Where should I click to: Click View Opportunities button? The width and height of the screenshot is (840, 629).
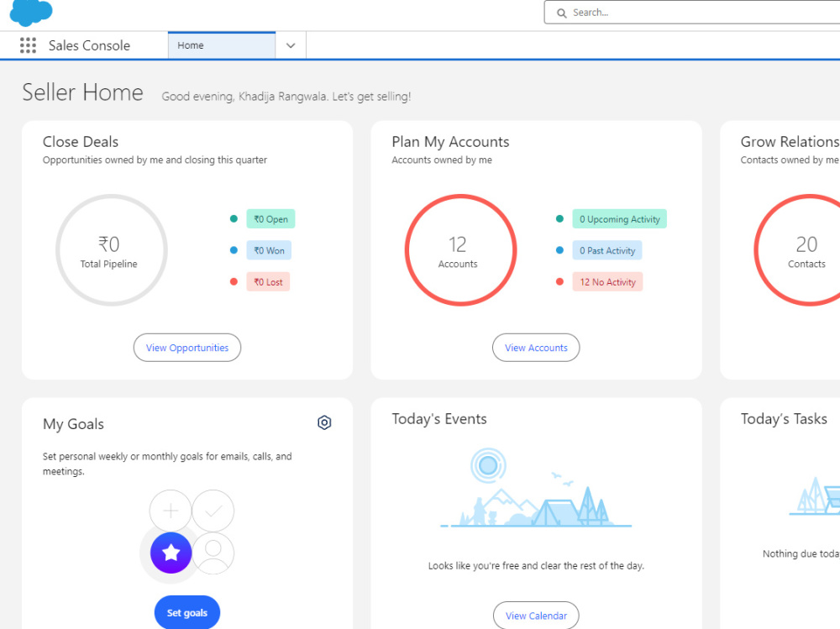coord(187,348)
